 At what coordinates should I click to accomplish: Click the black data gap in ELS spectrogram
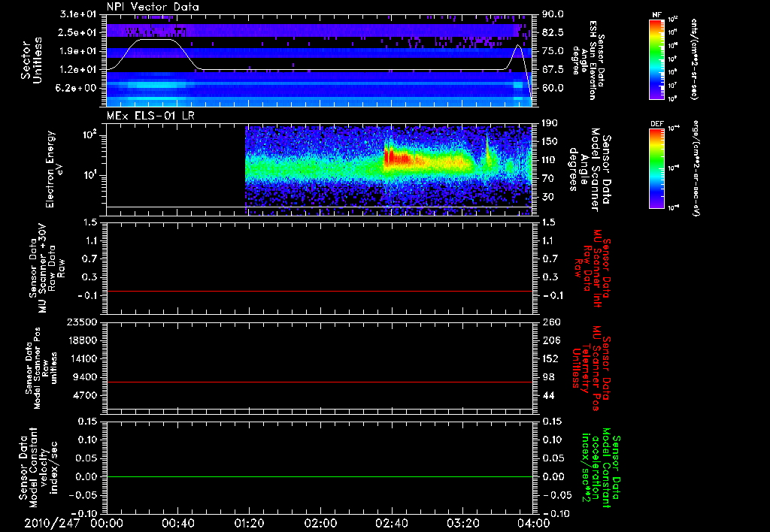[176, 165]
